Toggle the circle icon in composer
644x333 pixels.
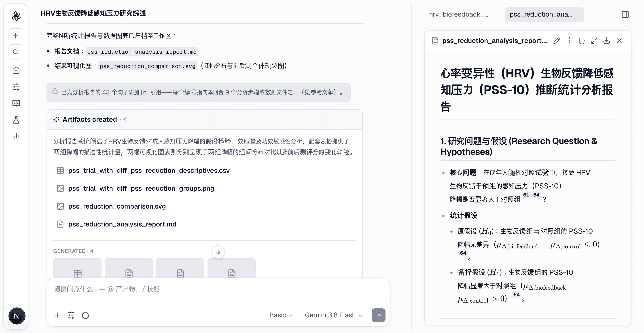85,315
